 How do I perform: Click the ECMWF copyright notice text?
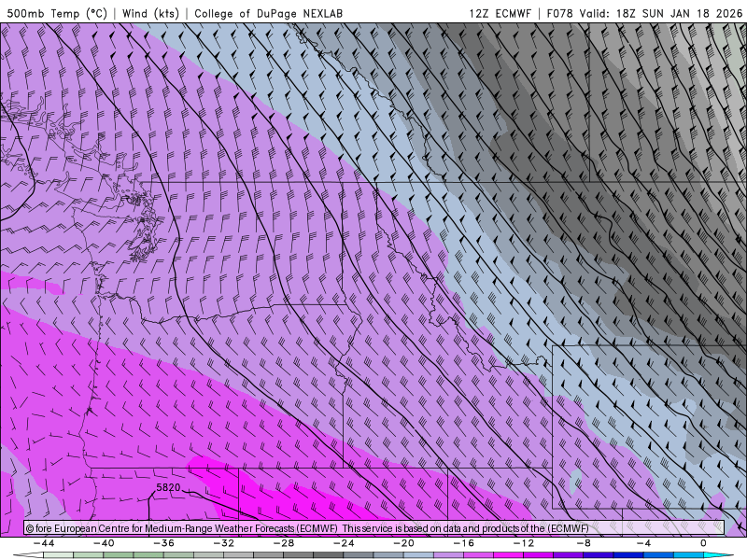(x=308, y=528)
